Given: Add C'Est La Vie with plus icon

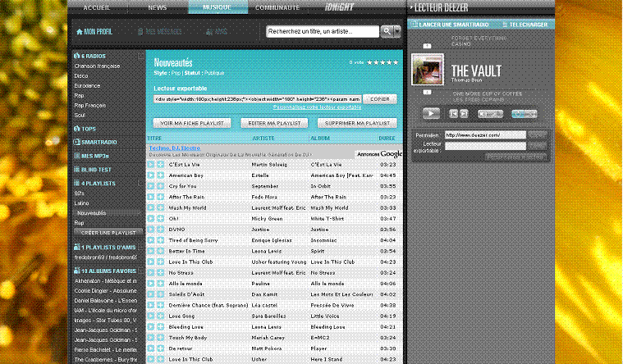Looking at the screenshot, I should [x=161, y=164].
